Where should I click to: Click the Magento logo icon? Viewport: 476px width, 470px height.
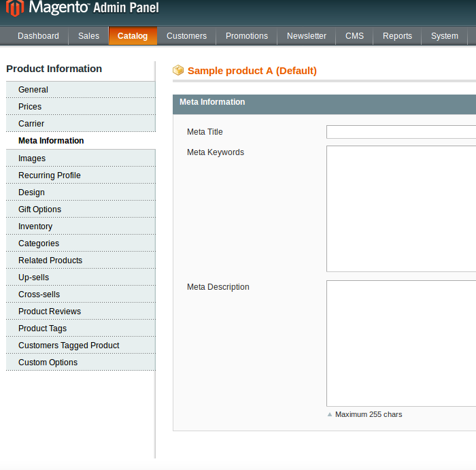pos(14,9)
